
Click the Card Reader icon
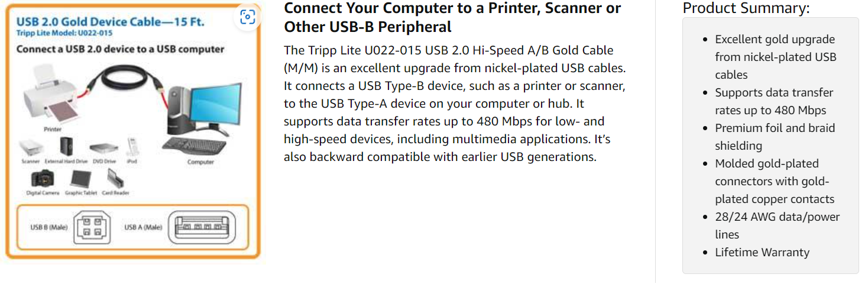click(x=114, y=179)
